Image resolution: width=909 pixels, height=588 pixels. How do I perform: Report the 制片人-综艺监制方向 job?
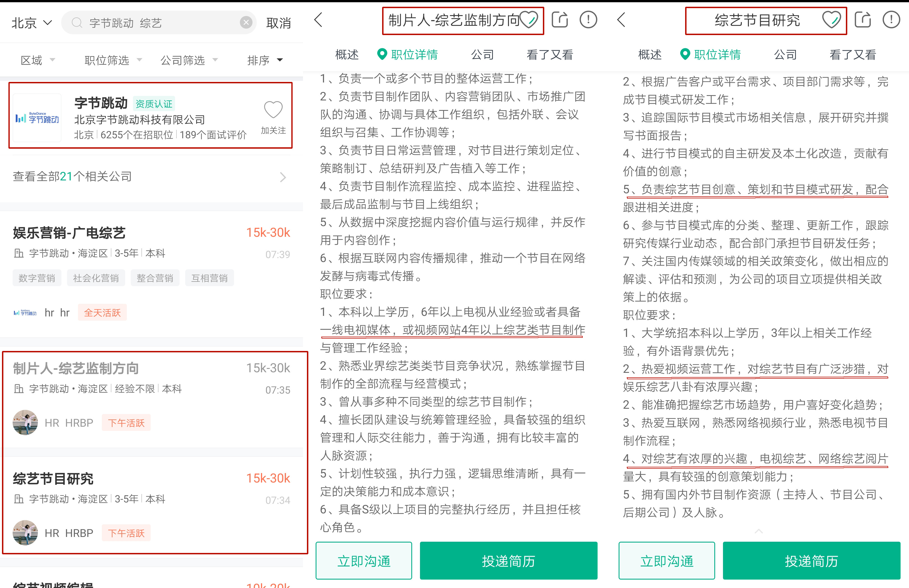coord(588,20)
